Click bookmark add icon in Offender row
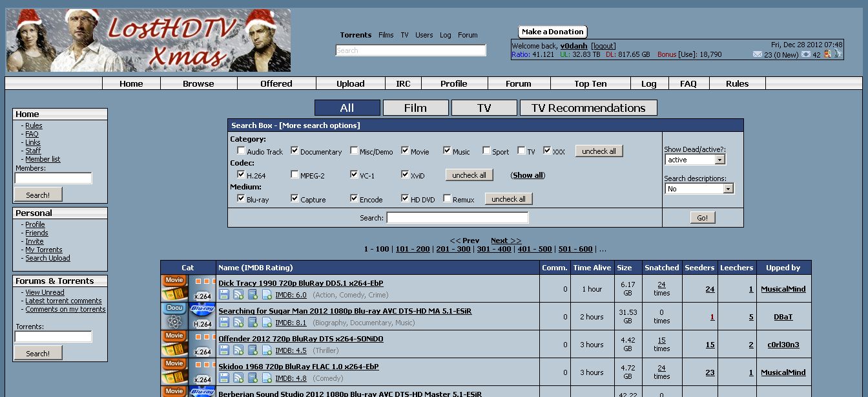 click(253, 350)
